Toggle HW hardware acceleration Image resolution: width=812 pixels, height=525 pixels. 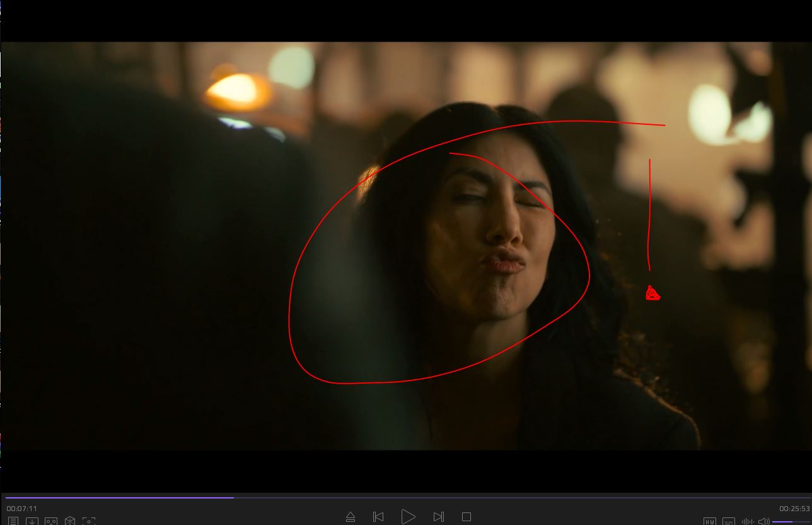point(710,521)
